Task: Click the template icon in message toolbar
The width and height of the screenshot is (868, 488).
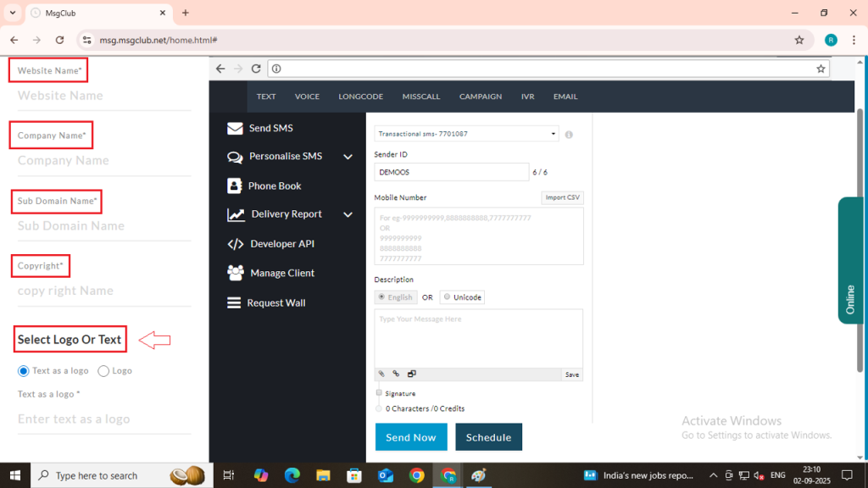Action: pyautogui.click(x=411, y=374)
